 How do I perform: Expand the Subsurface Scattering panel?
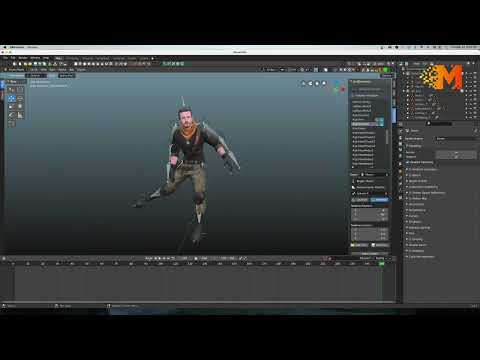click(x=422, y=187)
